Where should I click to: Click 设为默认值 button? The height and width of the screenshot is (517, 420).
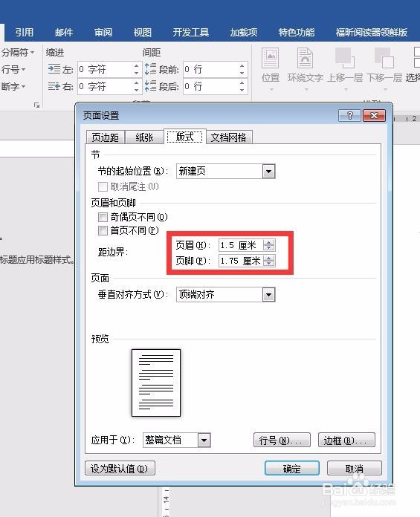click(120, 468)
